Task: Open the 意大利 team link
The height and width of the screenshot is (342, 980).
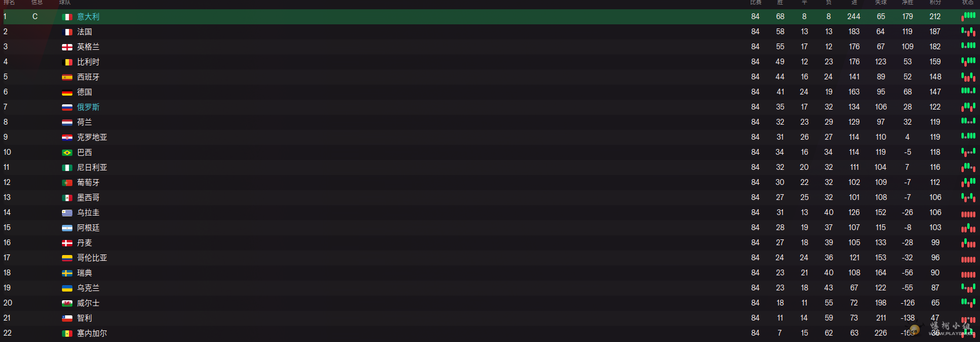Action: click(88, 17)
